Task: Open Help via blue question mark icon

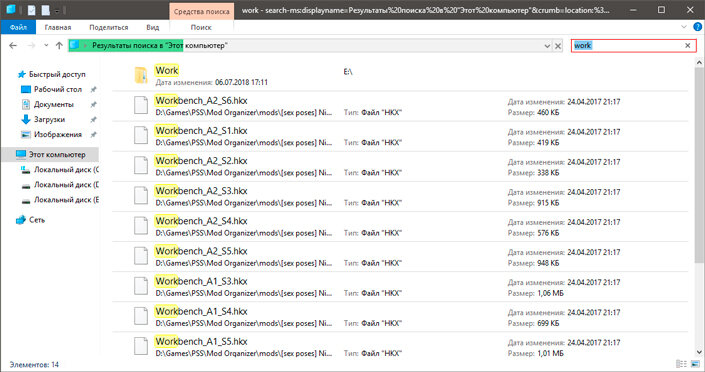Action: (x=697, y=27)
